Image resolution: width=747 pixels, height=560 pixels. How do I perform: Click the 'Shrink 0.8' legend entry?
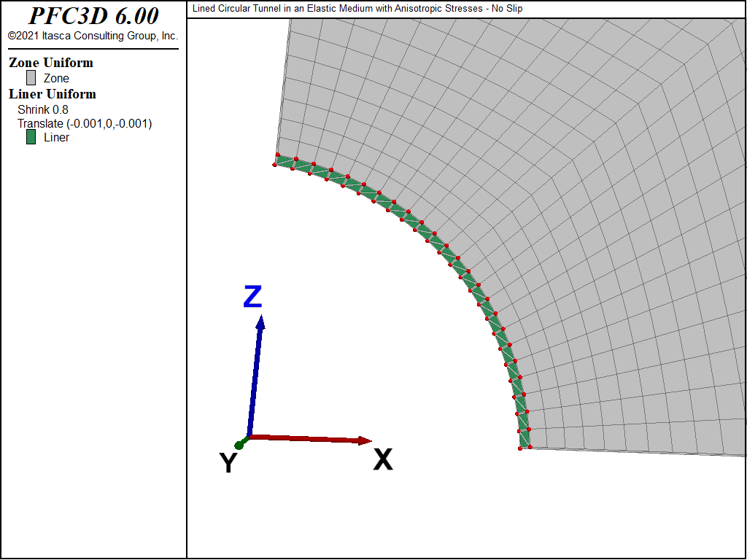point(43,109)
